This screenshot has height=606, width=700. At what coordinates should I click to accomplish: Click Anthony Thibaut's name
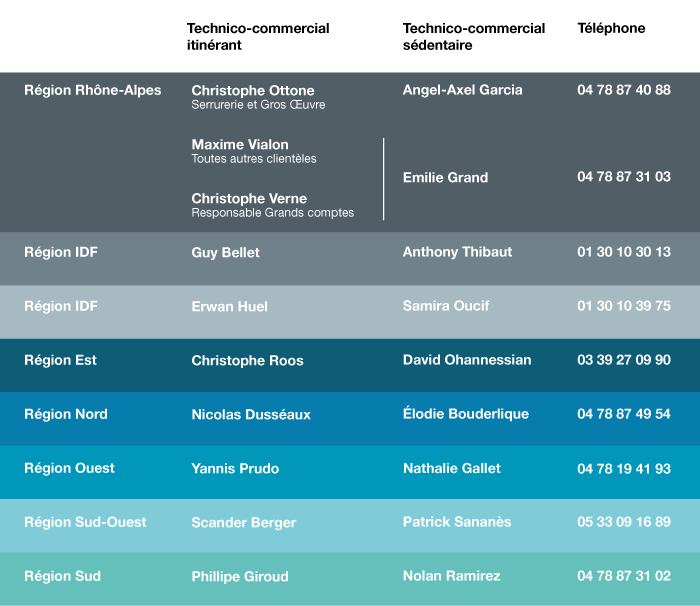click(457, 252)
